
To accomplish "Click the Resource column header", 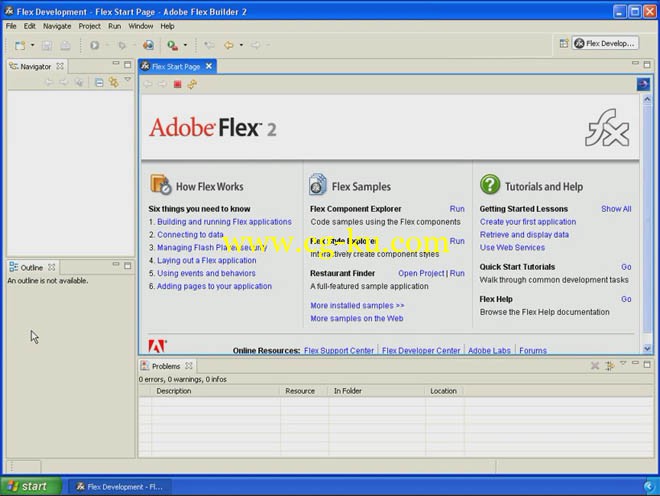I will [300, 391].
